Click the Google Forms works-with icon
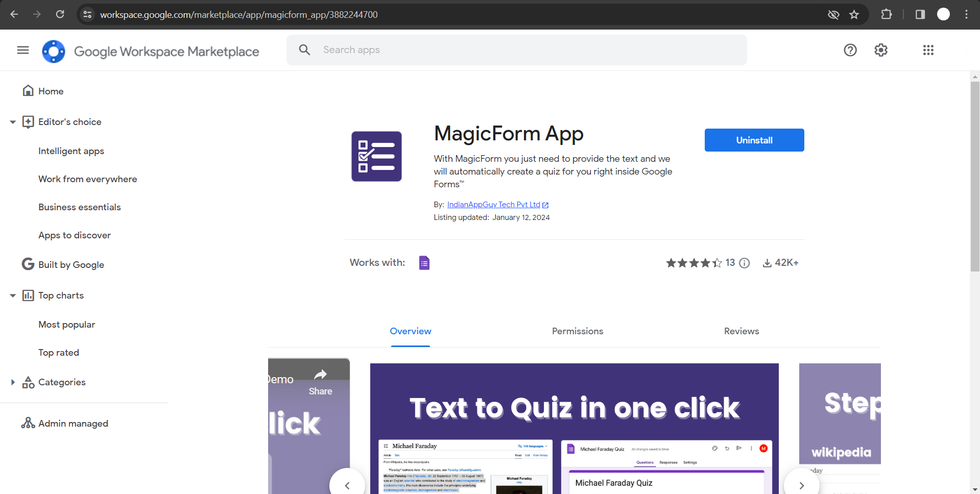Viewport: 980px width, 494px height. pyautogui.click(x=424, y=263)
